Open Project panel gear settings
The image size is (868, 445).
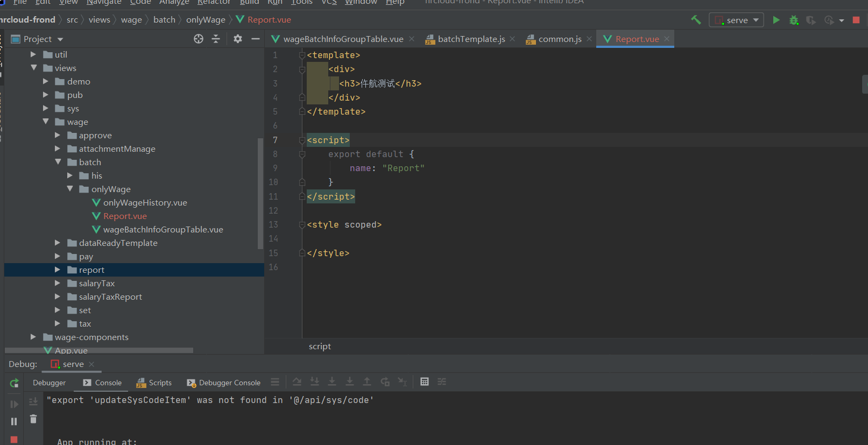coord(238,39)
